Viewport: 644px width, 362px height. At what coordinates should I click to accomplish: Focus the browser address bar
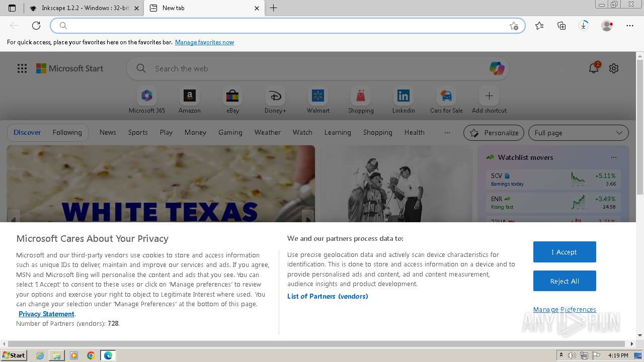pyautogui.click(x=287, y=26)
